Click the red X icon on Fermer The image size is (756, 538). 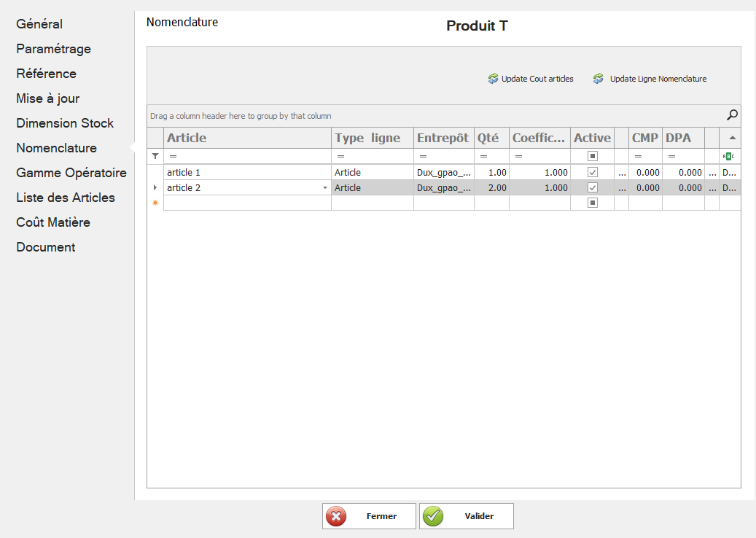point(335,516)
